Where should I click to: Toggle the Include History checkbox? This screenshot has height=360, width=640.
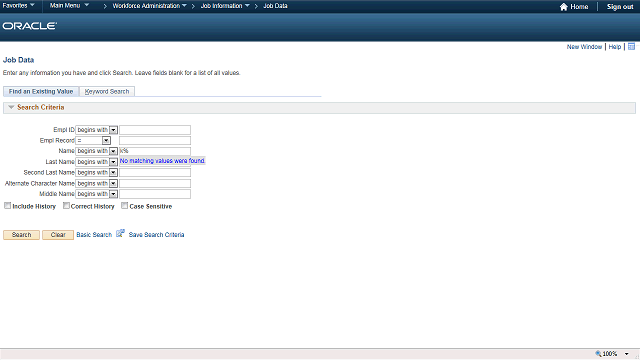[7, 206]
